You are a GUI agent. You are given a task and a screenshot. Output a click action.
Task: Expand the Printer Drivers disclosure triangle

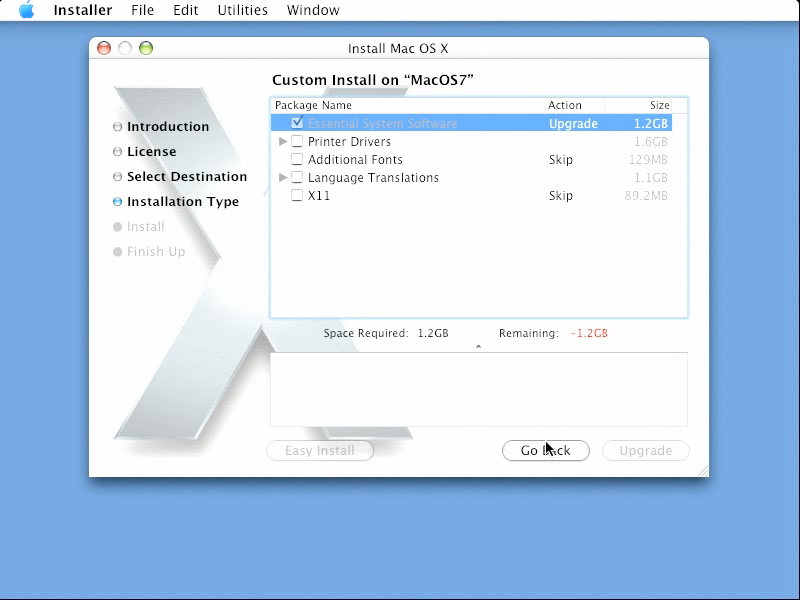(x=283, y=141)
